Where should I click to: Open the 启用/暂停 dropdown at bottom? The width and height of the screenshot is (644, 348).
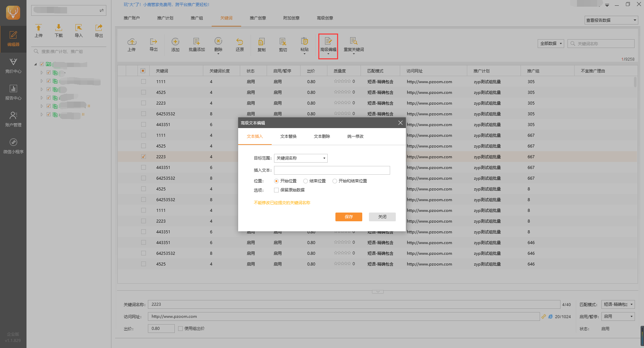point(618,316)
